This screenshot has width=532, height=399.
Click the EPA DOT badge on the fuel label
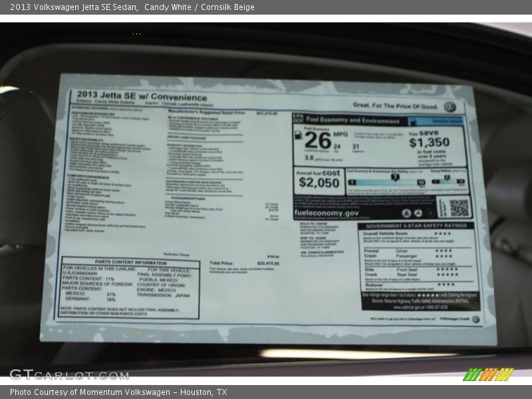tap(298, 118)
